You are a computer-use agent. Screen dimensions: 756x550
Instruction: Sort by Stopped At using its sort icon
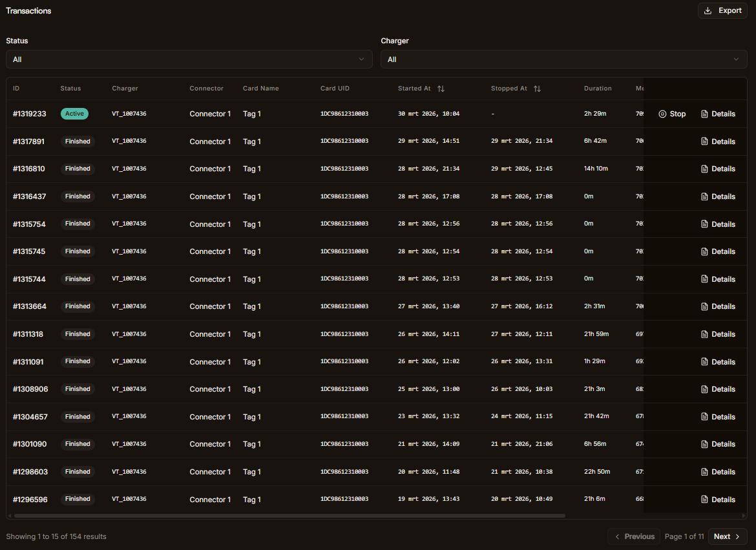coord(537,89)
